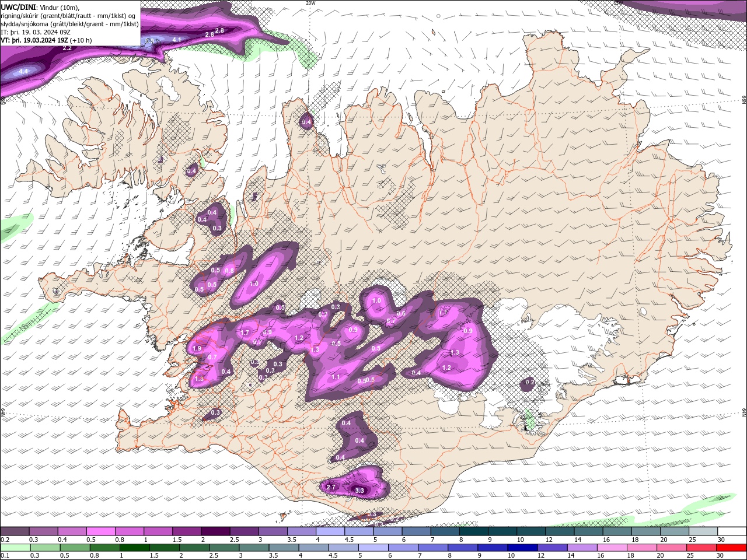Viewport: 747px width, 560px height.
Task: Click the 2.2 precipitation value label
Action: point(67,48)
